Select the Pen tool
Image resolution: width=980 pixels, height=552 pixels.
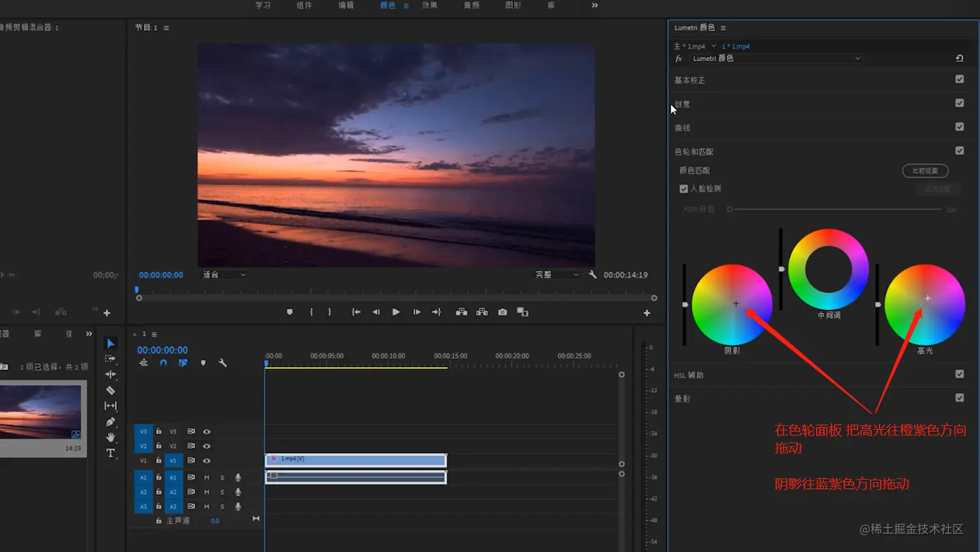click(x=111, y=422)
